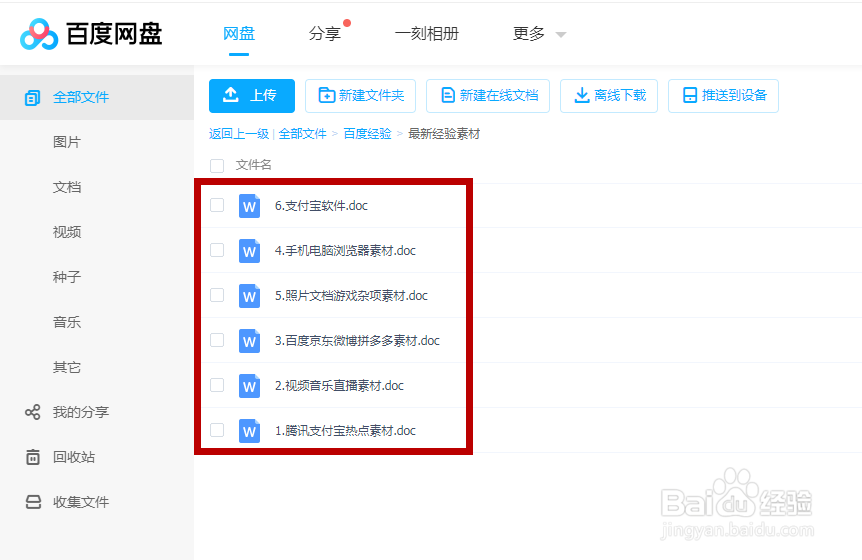
Task: Open file 6.支付宝软件.doc
Action: coord(321,206)
